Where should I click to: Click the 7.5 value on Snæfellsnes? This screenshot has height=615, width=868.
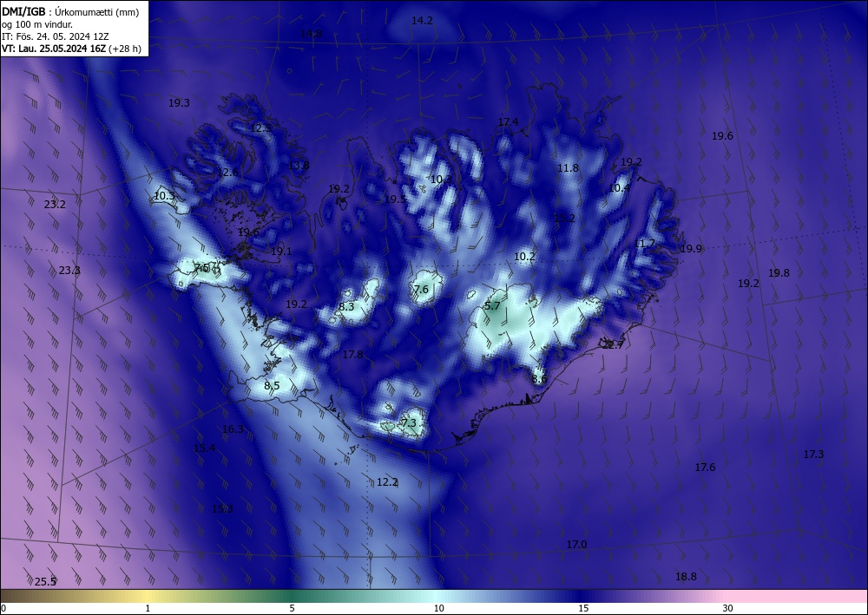pos(202,268)
